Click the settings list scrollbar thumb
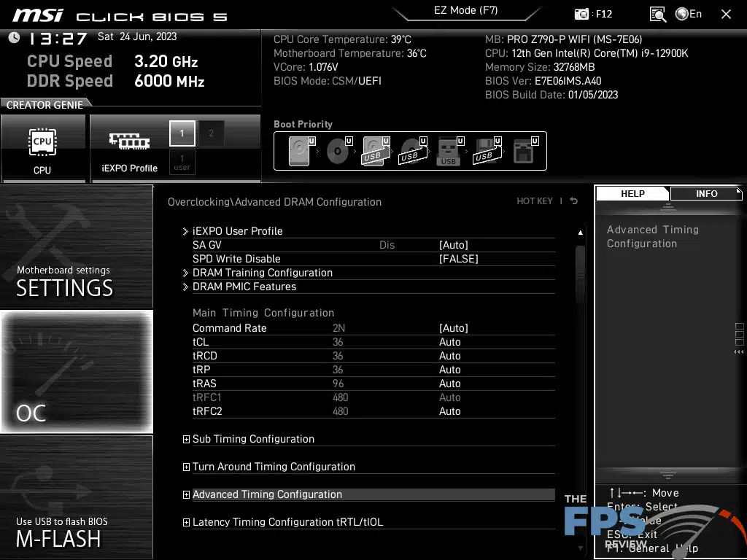 (x=580, y=275)
